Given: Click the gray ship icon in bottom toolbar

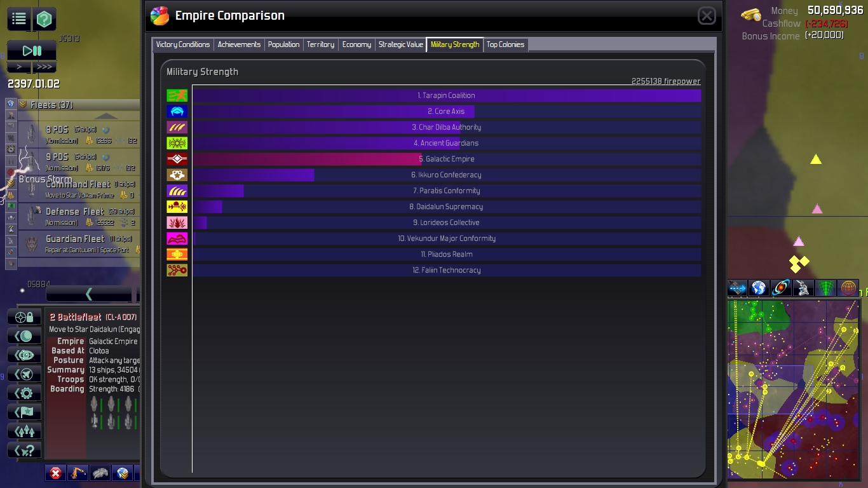Looking at the screenshot, I should tap(100, 473).
